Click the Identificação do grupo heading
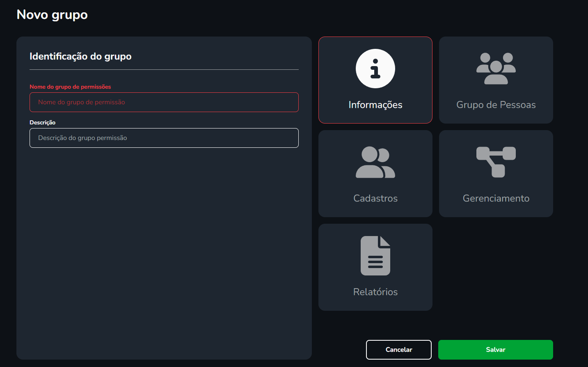 (80, 56)
